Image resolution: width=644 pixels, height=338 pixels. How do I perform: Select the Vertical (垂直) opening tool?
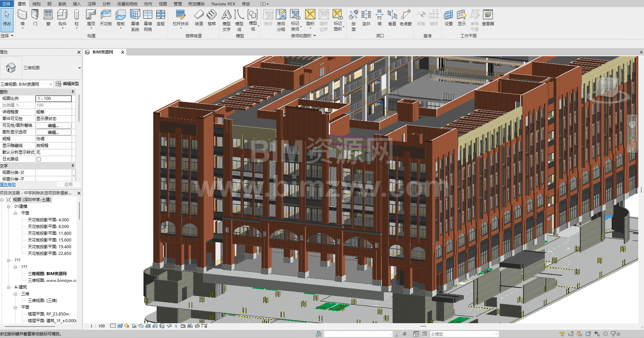392,18
